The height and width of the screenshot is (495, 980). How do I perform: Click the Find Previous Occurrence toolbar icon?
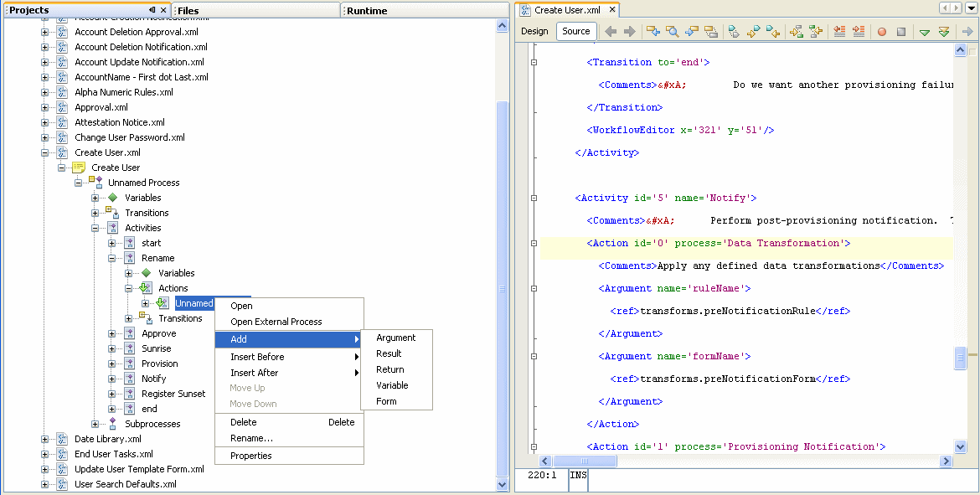pyautogui.click(x=653, y=31)
